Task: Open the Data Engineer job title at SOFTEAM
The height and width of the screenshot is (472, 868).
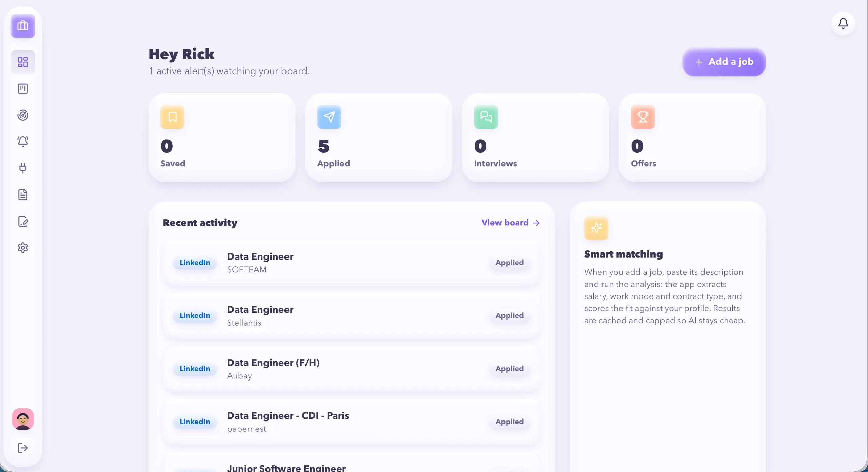Action: coord(260,256)
